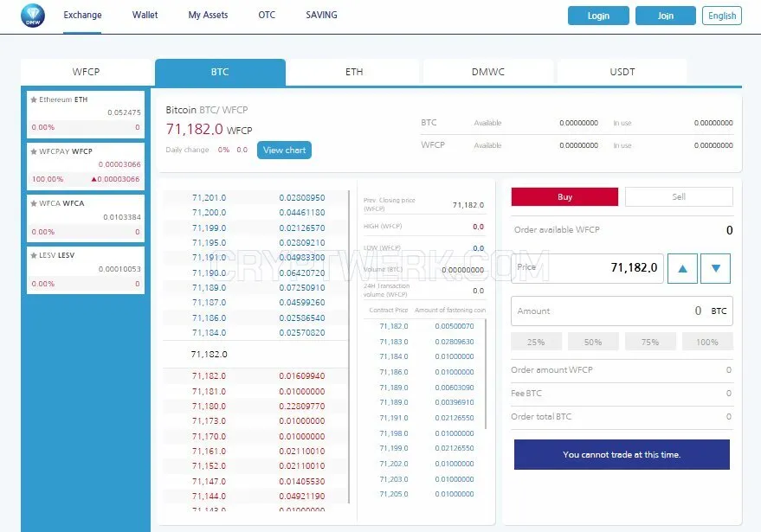The image size is (761, 532).
Task: Select the 71,201.0 sell order row
Action: click(255, 198)
